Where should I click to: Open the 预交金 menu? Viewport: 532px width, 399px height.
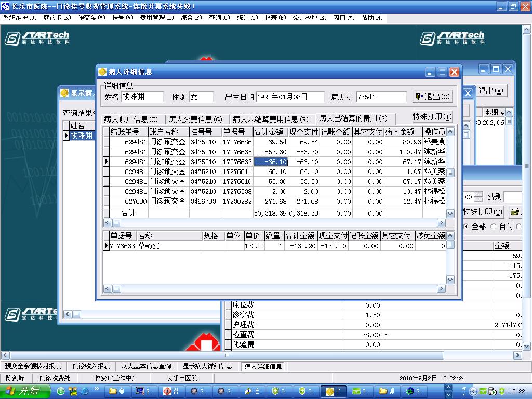[x=91, y=17]
